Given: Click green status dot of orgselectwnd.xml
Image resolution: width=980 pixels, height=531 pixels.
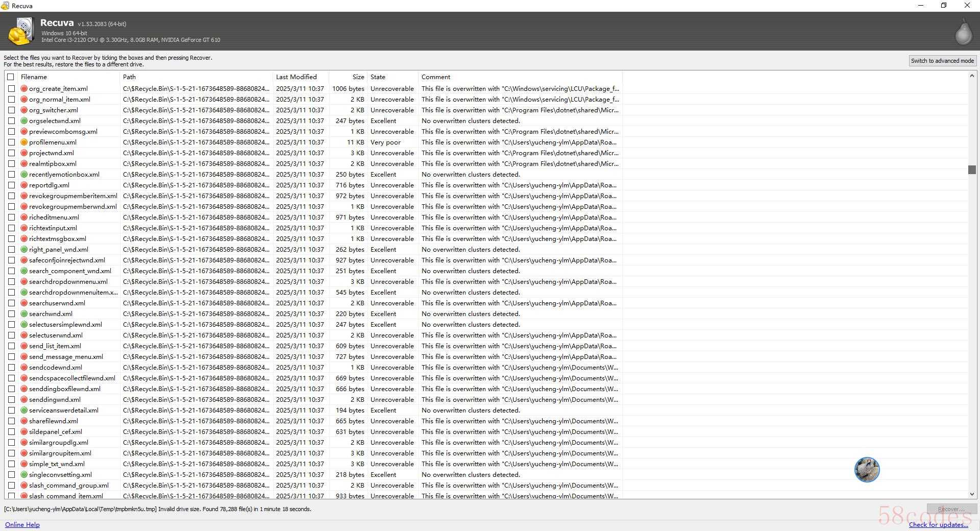Looking at the screenshot, I should click(24, 121).
